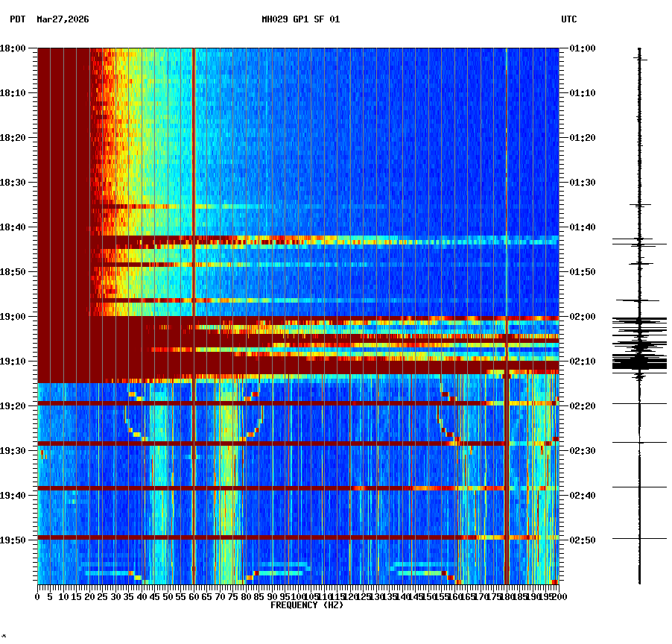Click the 19:10 clipped red region
Image resolution: width=672 pixels, height=644 pixels.
click(x=298, y=362)
